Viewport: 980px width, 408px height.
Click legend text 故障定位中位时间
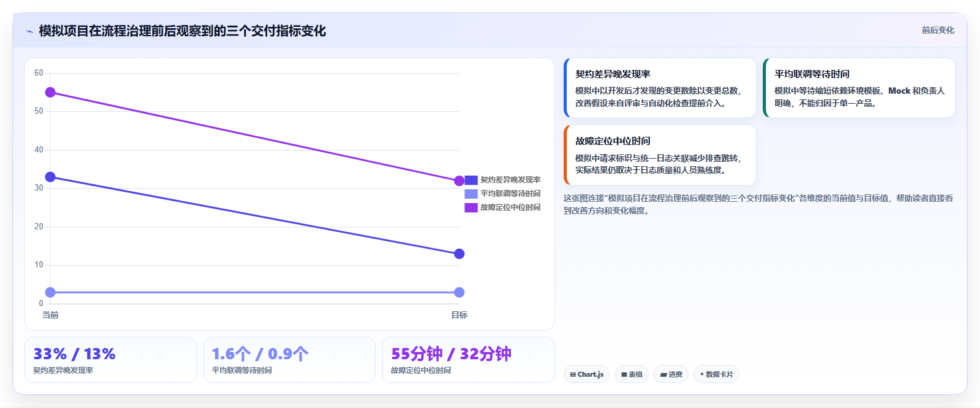[x=511, y=207]
